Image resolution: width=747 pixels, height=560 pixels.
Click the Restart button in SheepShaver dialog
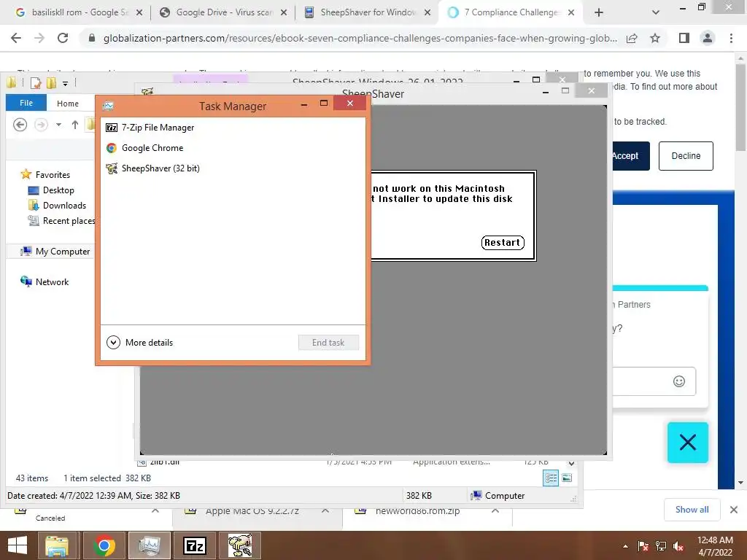(x=503, y=242)
